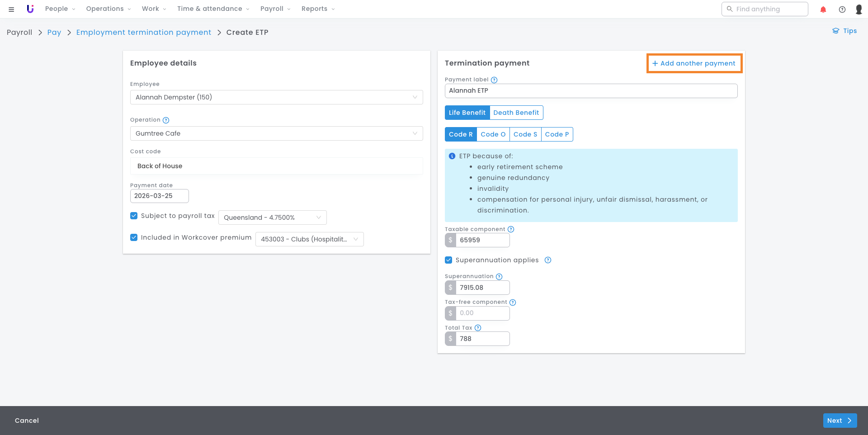Open Queensland payroll tax rate dropdown

click(272, 217)
